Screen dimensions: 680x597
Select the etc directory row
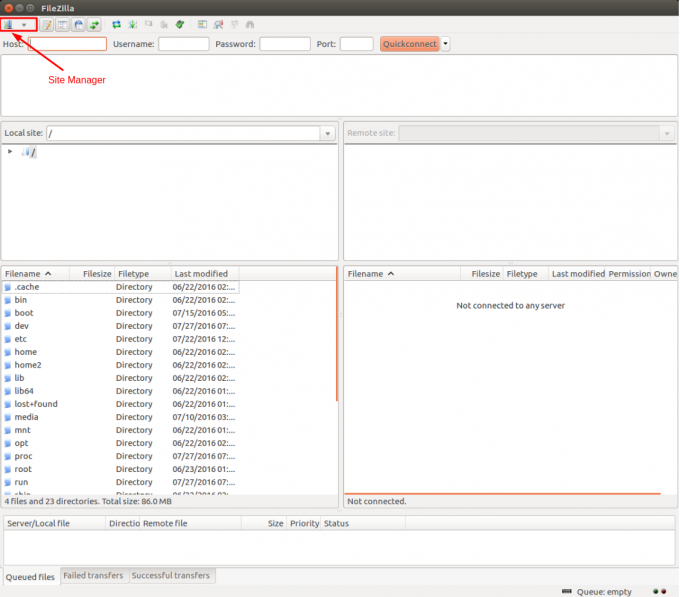click(x=121, y=339)
